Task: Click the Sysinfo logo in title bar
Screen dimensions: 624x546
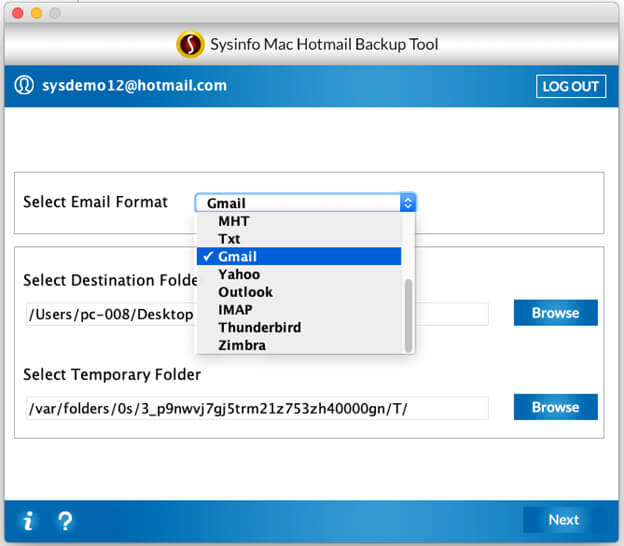Action: [190, 44]
